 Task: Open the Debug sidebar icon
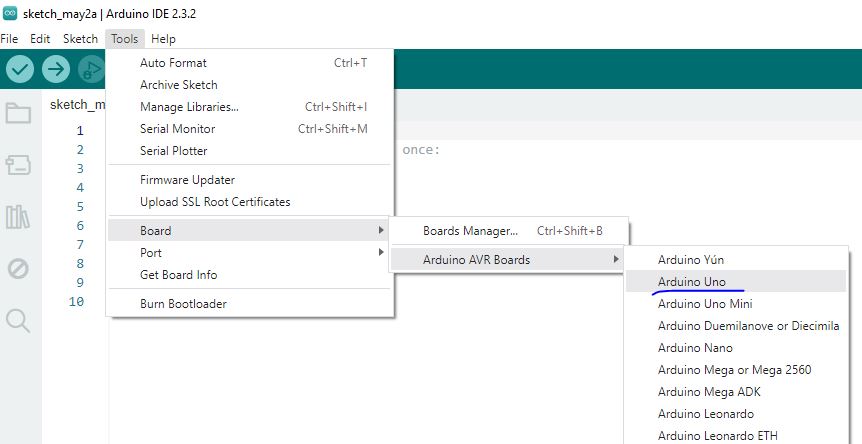[x=18, y=269]
